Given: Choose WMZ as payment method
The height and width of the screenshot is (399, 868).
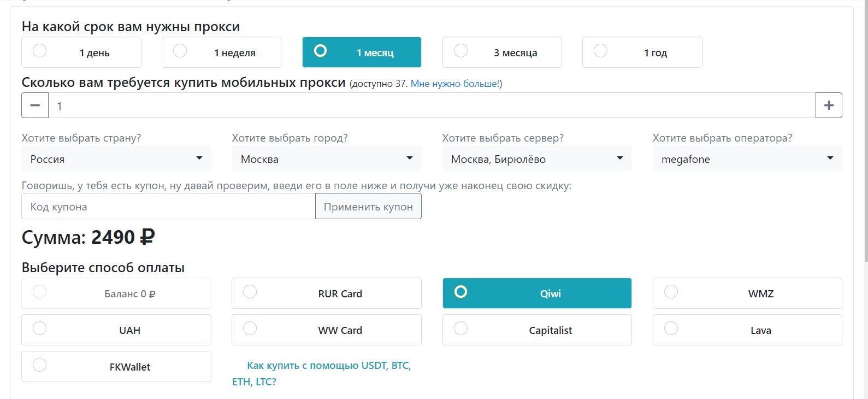Looking at the screenshot, I should pyautogui.click(x=747, y=294).
